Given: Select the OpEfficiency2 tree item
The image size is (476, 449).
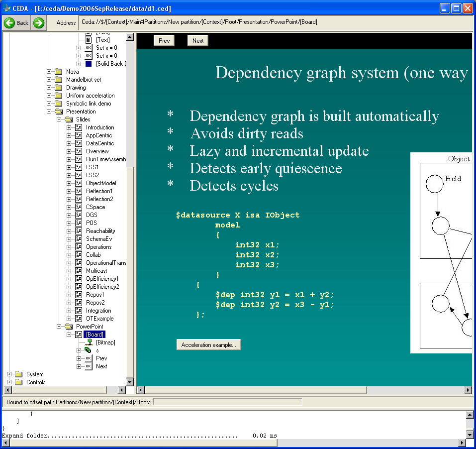Looking at the screenshot, I should [x=102, y=287].
